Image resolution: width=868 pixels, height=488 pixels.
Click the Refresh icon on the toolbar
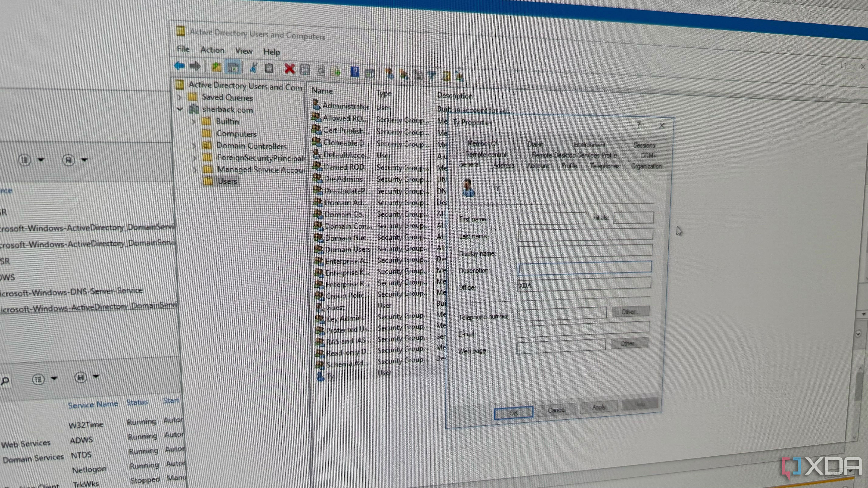321,71
